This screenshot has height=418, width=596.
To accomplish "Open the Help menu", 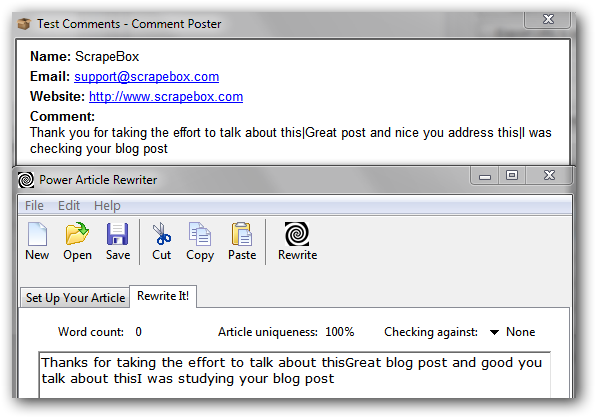I will click(x=107, y=206).
